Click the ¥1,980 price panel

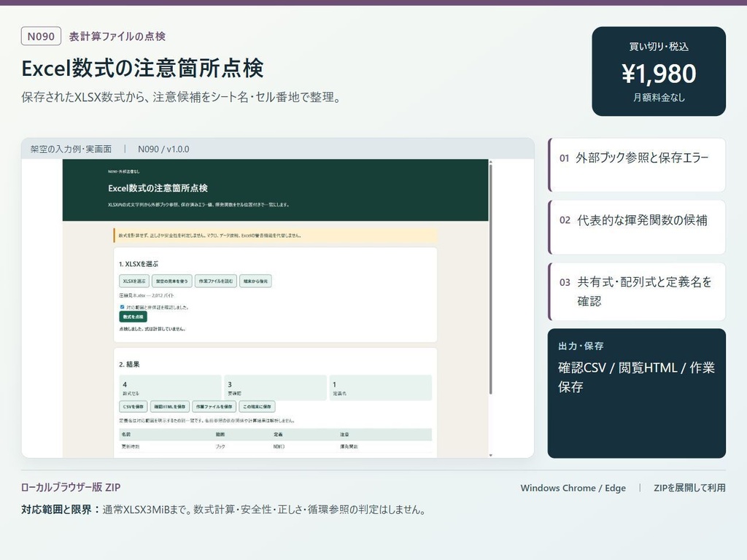coord(659,71)
